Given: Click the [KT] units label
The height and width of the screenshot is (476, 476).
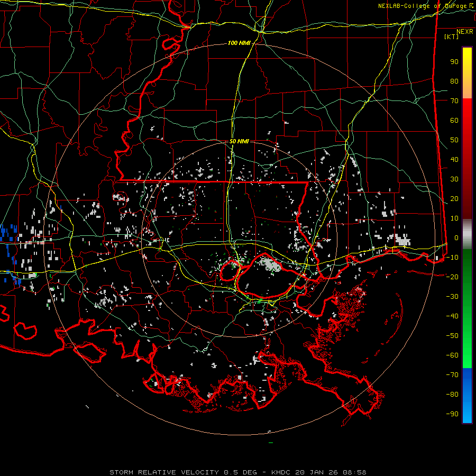Looking at the screenshot, I should point(451,37).
